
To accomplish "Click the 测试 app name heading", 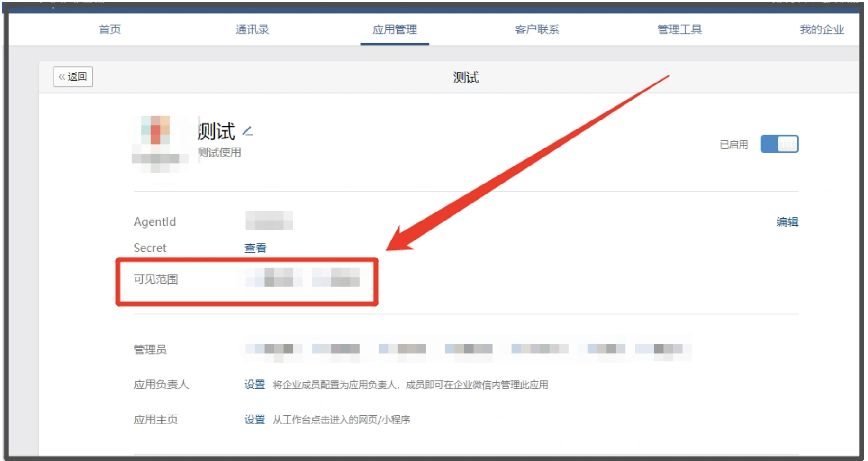I will coord(216,131).
